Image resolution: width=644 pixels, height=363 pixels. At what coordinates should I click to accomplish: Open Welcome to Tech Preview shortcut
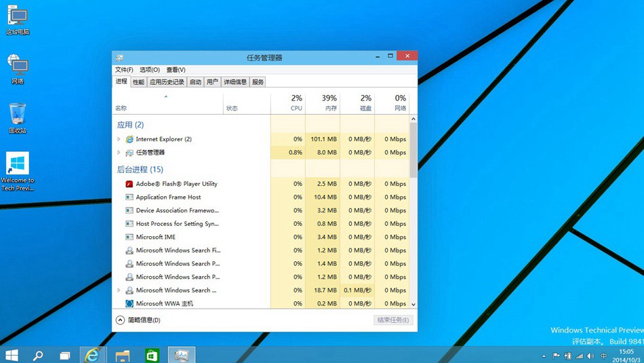pos(17,172)
